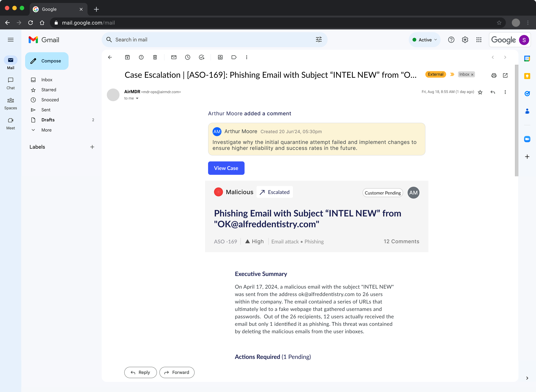The image size is (536, 392).
Task: Open Google Keep in the side panel
Action: (527, 76)
